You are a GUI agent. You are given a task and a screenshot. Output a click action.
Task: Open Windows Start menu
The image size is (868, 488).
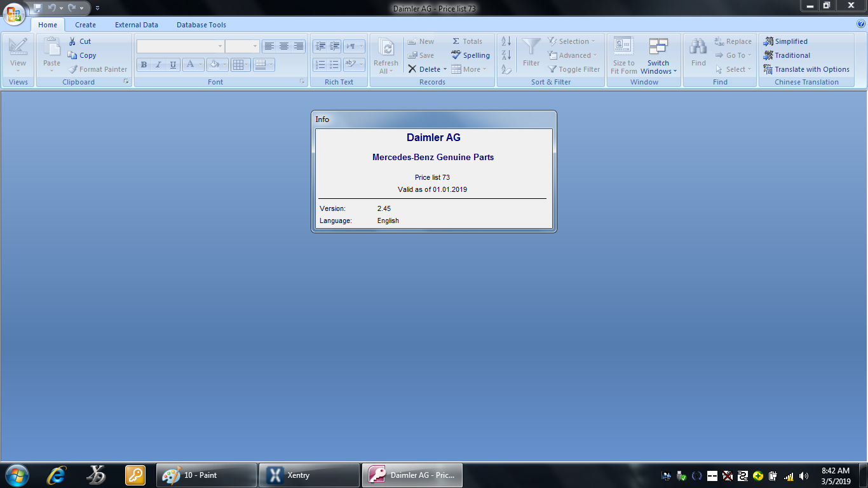pos(17,475)
